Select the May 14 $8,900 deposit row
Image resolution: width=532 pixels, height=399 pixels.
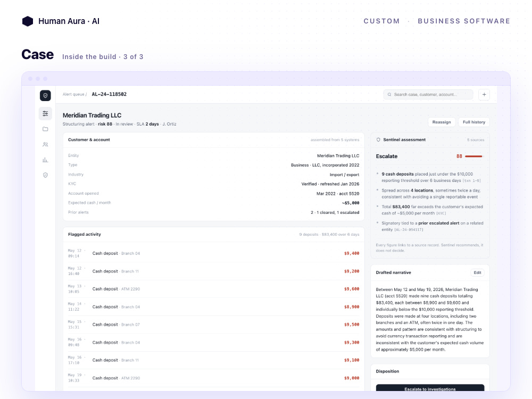click(x=214, y=307)
